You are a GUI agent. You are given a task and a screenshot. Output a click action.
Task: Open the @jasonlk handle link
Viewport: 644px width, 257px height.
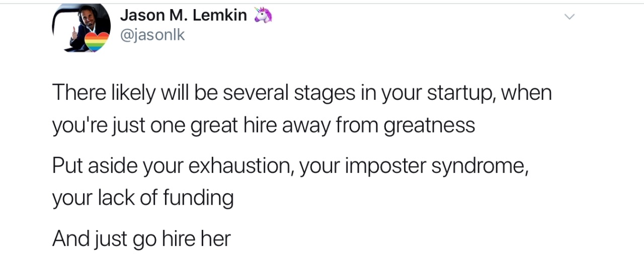[152, 35]
